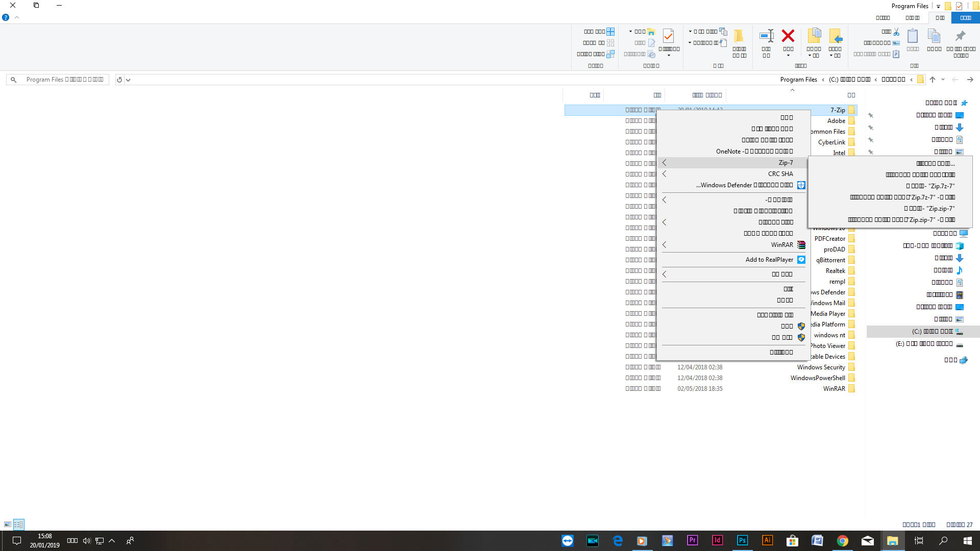This screenshot has height=551, width=980.
Task: Open address bar history dropdown beside refresh
Action: (128, 80)
